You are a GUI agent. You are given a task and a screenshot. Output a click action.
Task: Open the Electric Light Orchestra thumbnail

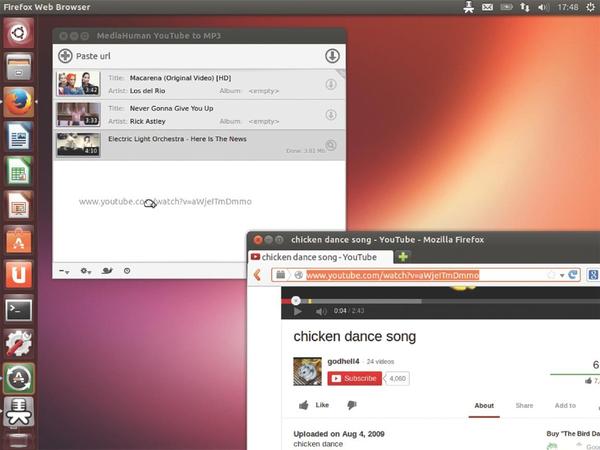(x=78, y=145)
